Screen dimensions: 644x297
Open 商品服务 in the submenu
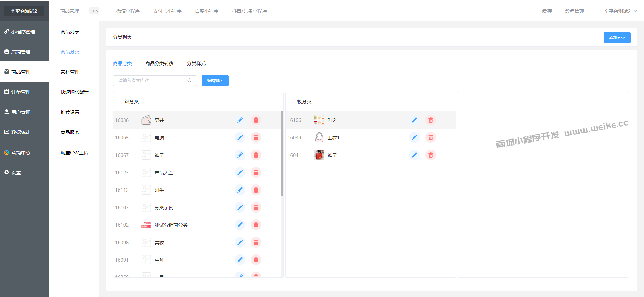click(70, 132)
